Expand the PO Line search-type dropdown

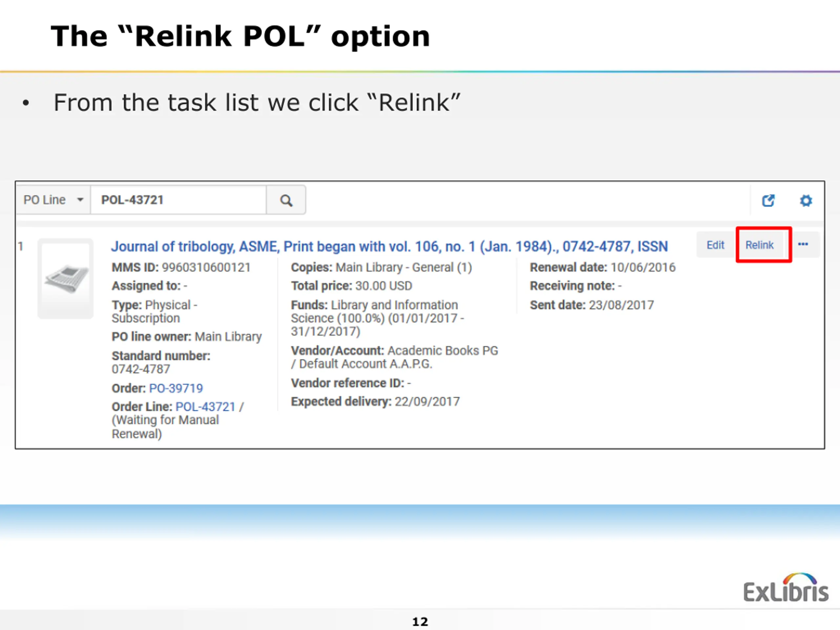pos(53,200)
